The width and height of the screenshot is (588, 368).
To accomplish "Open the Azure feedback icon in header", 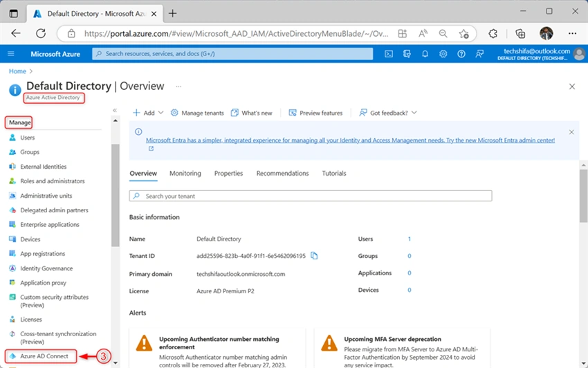I will 479,54.
